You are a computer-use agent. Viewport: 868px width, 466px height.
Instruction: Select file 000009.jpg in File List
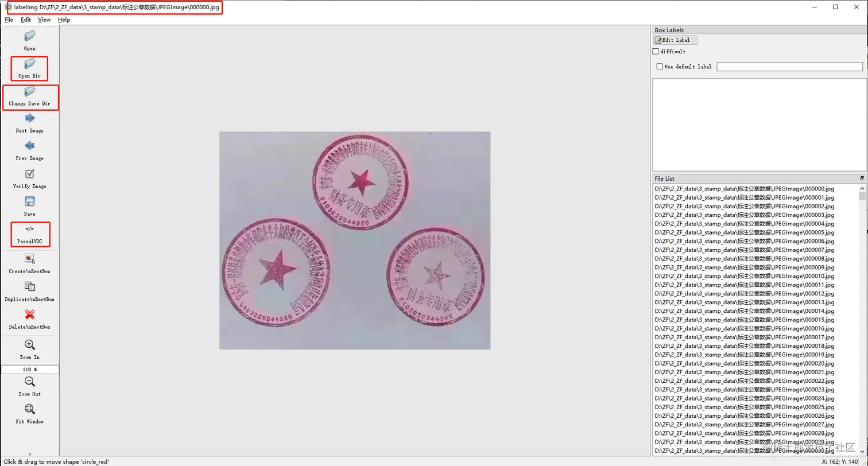(x=745, y=267)
